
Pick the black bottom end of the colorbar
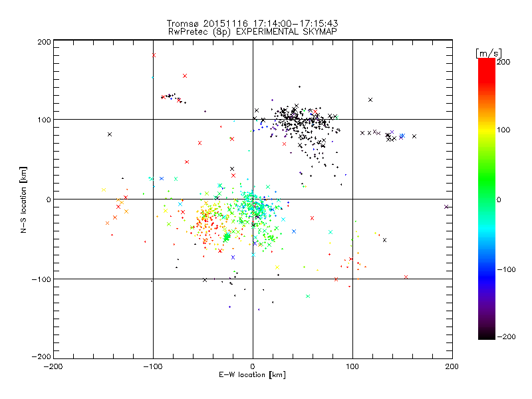pos(487,334)
